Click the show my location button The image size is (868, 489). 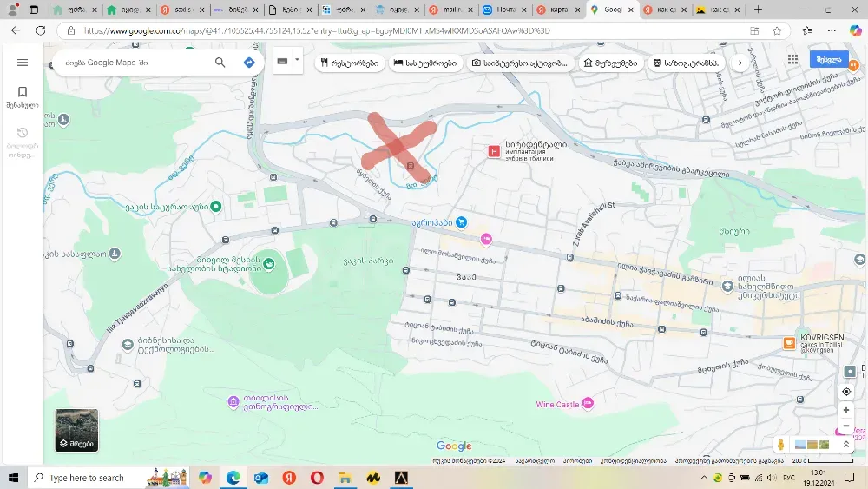click(846, 392)
